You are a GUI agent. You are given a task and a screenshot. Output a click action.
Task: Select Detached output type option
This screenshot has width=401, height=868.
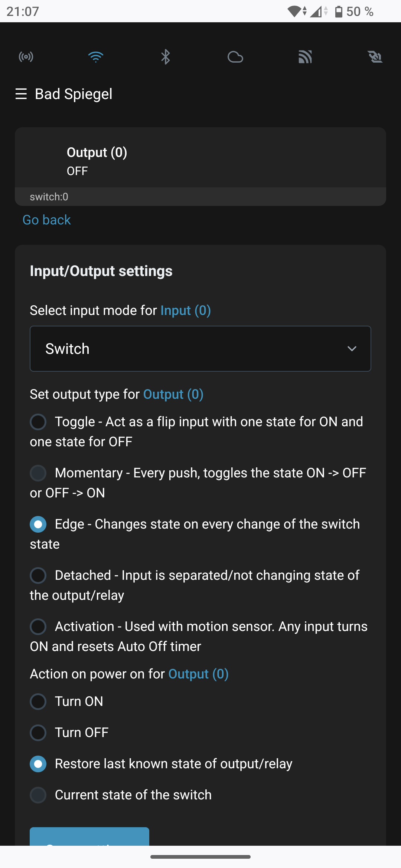[38, 576]
